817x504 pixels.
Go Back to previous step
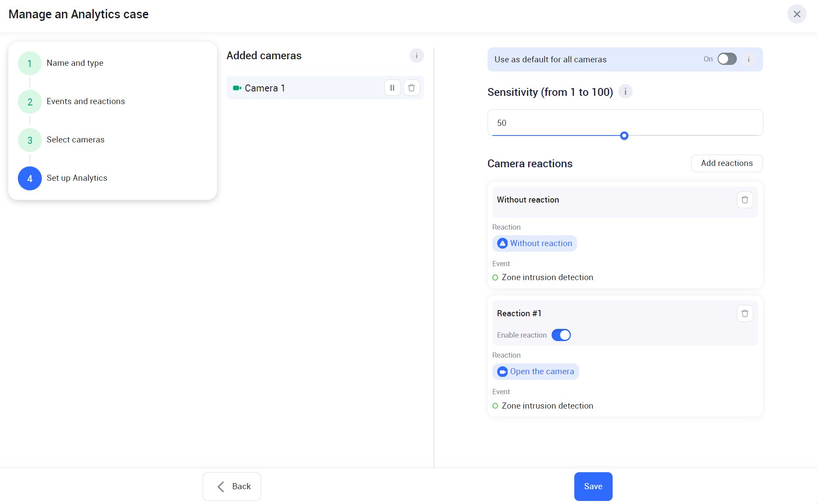click(232, 487)
